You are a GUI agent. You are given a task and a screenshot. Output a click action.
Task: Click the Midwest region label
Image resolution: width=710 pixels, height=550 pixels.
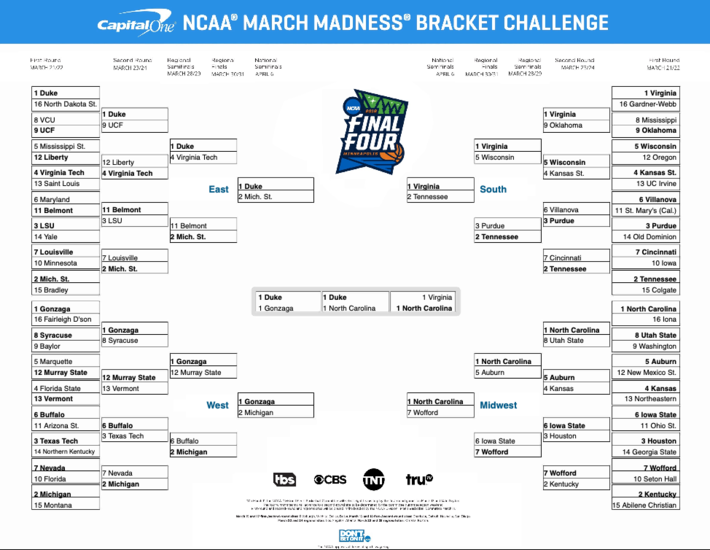pos(498,405)
